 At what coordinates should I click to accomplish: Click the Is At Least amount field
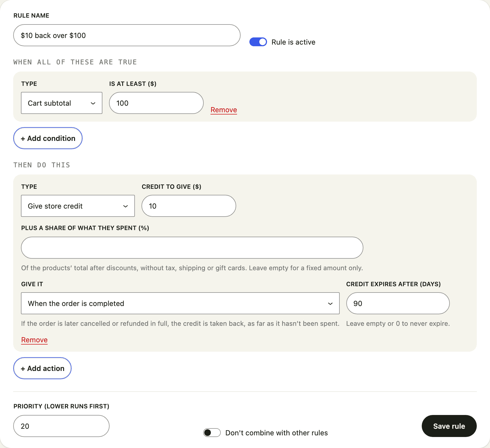click(x=156, y=103)
